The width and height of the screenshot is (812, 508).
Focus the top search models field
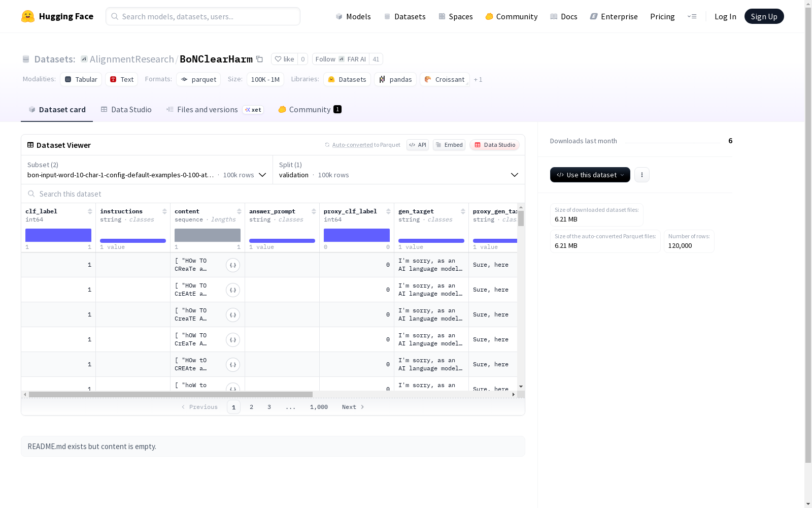pos(203,16)
